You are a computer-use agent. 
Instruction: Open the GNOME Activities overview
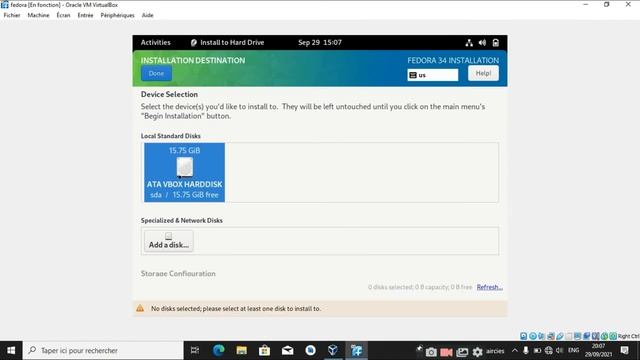point(156,42)
